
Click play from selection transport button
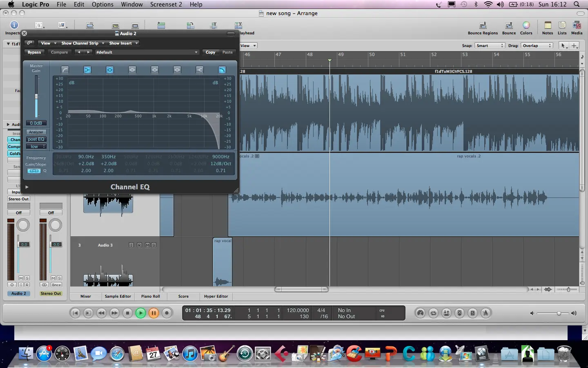88,313
